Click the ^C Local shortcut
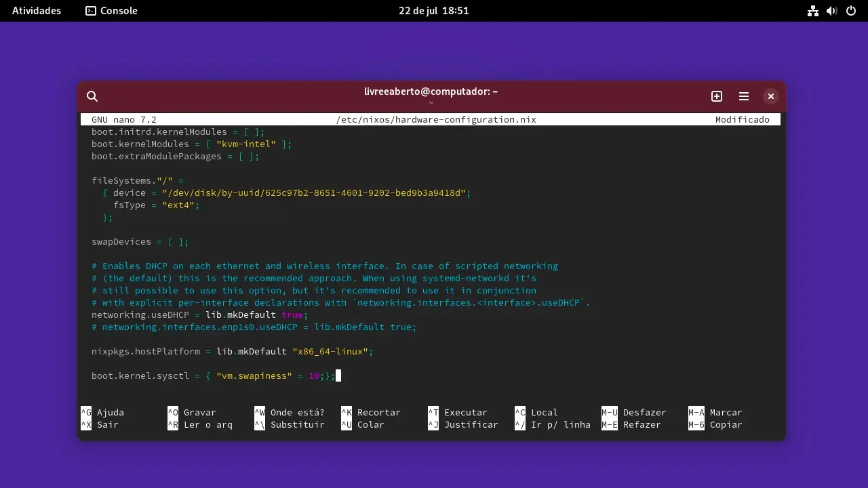Image resolution: width=868 pixels, height=488 pixels. tap(536, 412)
